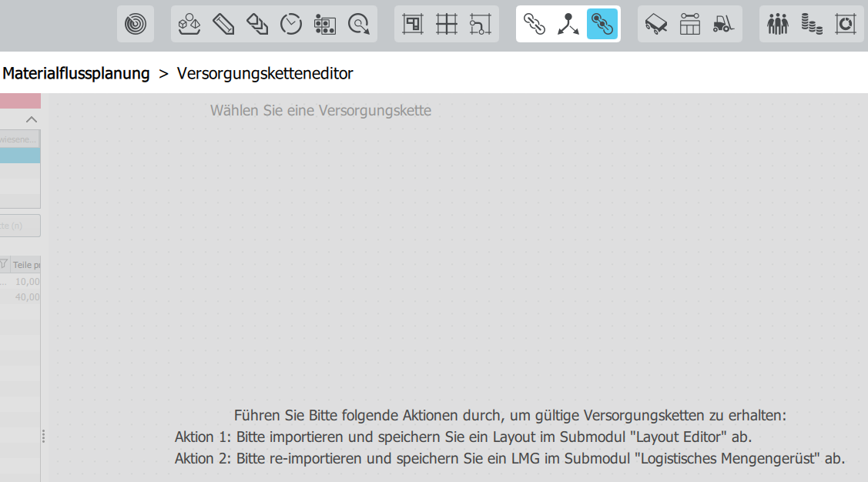
Task: Click the forklift icon
Action: tap(724, 25)
